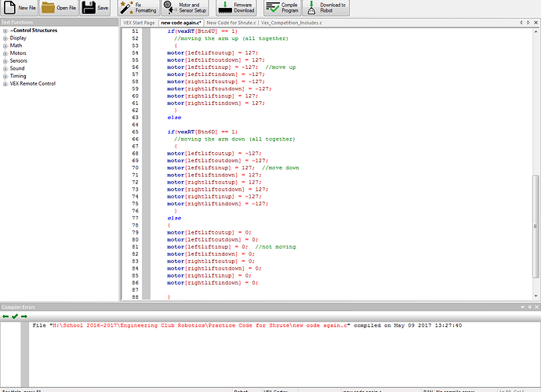The image size is (541, 392).
Task: Click the compiled file path in error output
Action: click(x=201, y=325)
